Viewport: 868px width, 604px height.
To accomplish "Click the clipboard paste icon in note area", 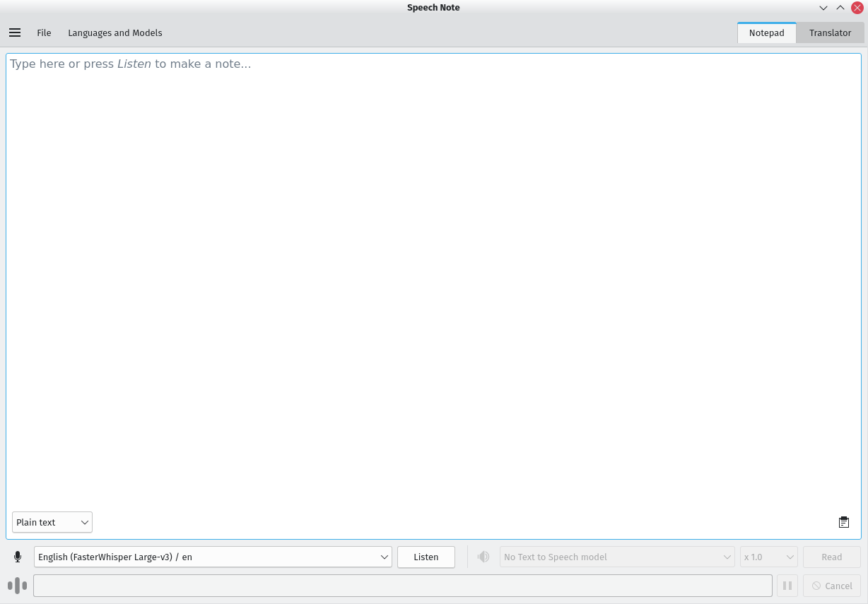I will point(844,522).
